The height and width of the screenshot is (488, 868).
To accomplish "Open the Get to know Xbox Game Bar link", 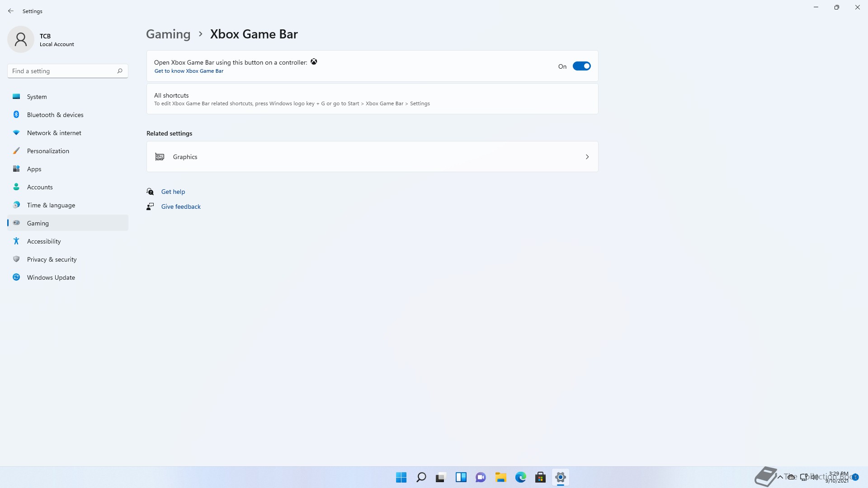I will pos(189,71).
